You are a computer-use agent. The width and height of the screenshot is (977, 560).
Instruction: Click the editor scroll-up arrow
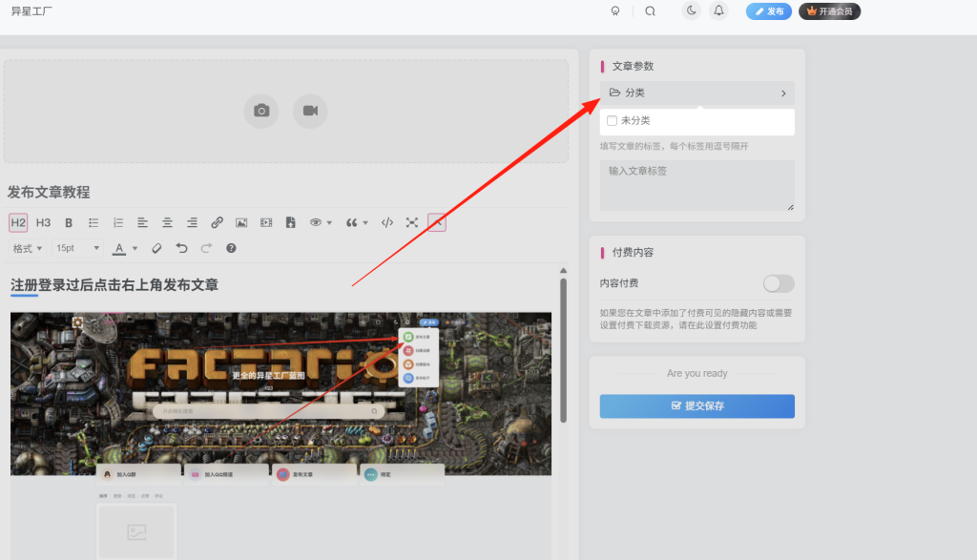coord(563,271)
